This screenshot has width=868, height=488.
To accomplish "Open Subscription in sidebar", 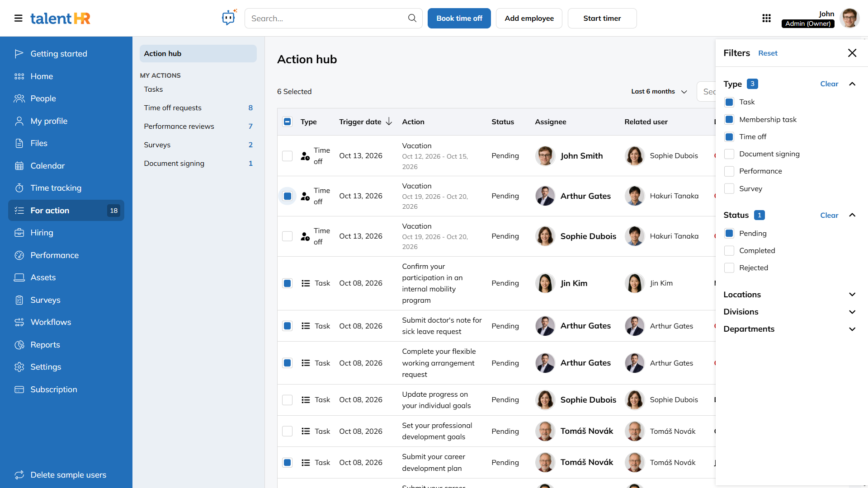I will (x=66, y=389).
